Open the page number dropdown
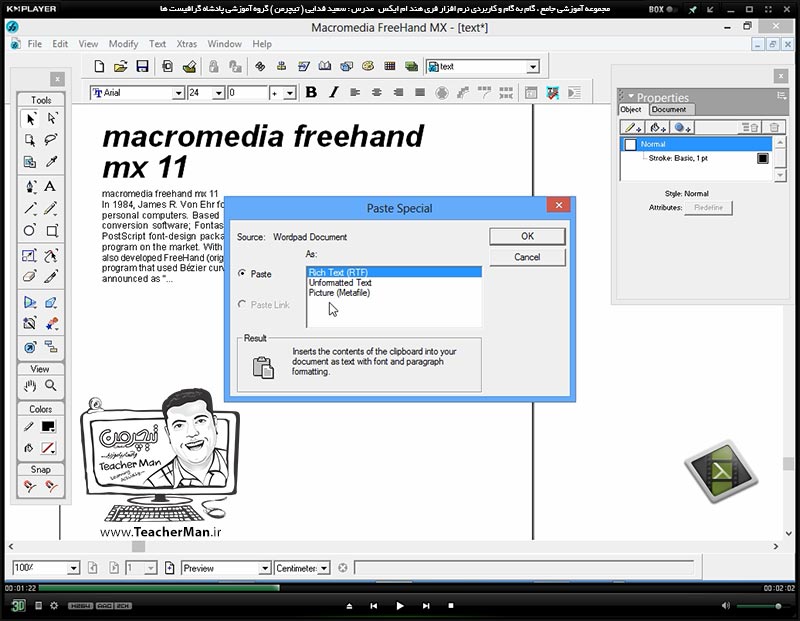The image size is (800, 621). [x=150, y=568]
